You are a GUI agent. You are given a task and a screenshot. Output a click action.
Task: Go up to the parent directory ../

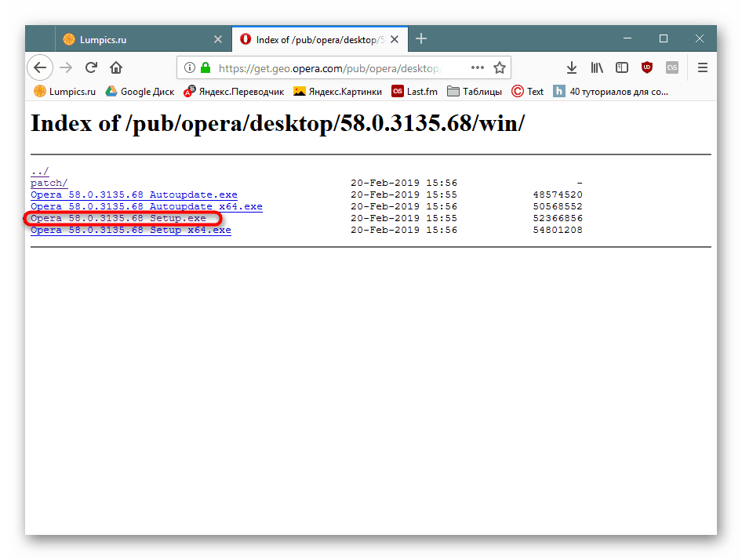point(40,171)
